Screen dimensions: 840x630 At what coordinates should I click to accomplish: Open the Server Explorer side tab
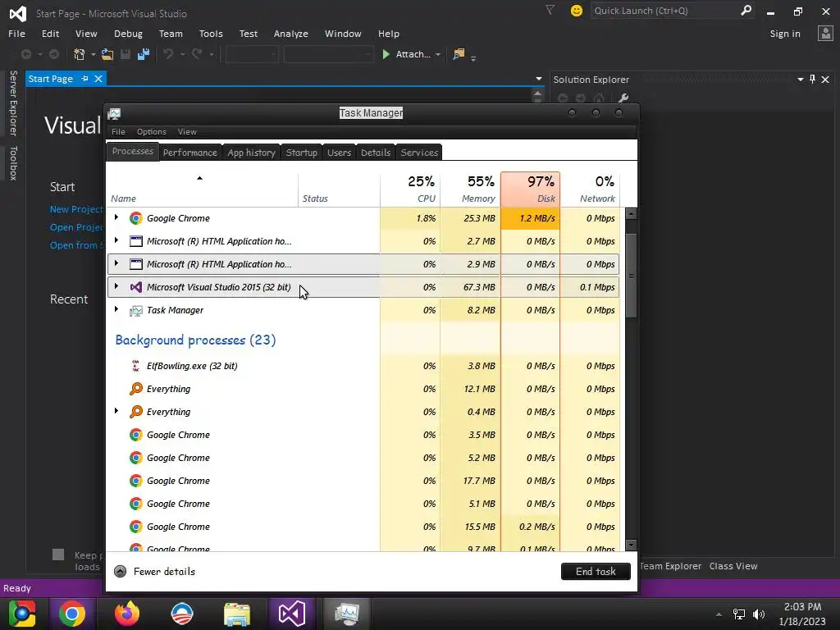[13, 103]
